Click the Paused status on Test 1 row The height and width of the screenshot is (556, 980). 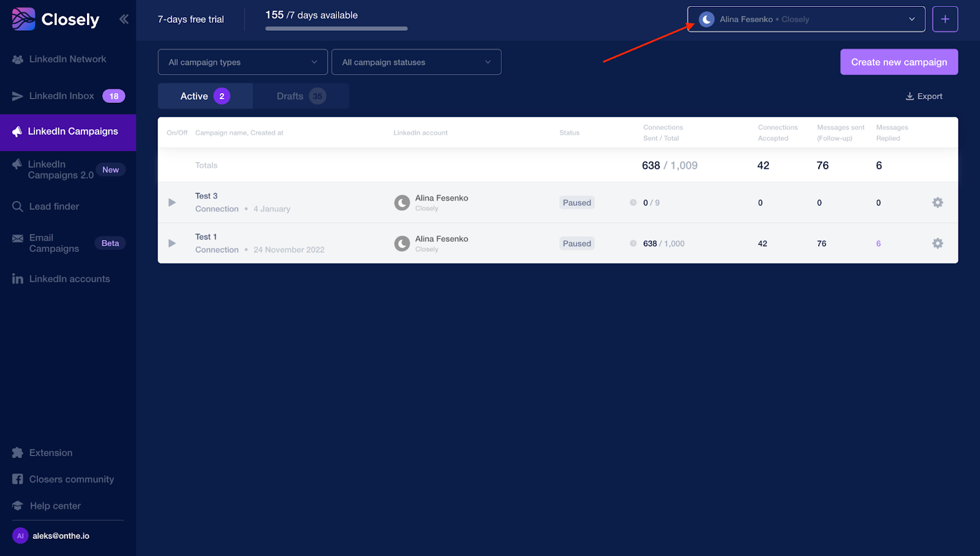(x=577, y=243)
